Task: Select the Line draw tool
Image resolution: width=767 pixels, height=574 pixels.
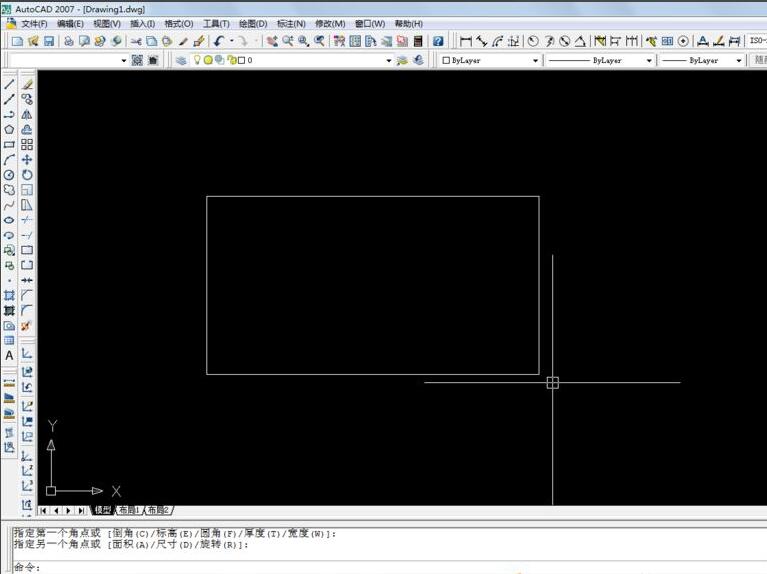Action: (x=9, y=84)
